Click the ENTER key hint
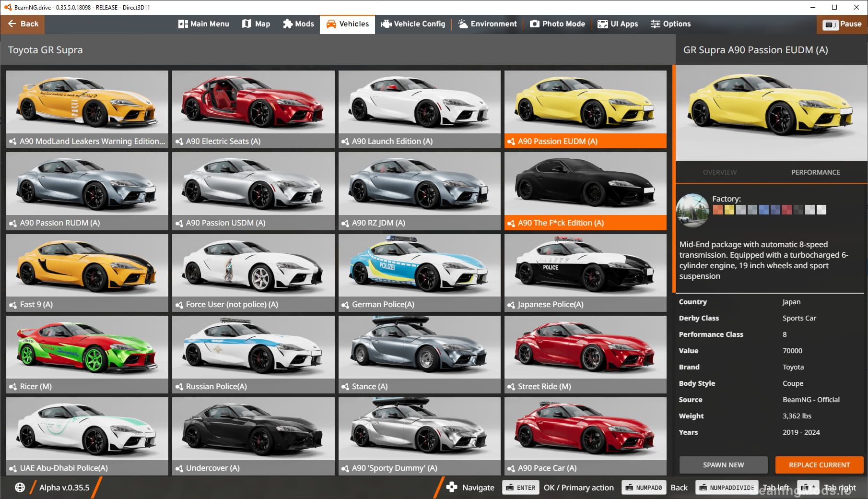Screen dimensions: 868x499 pyautogui.click(x=521, y=487)
